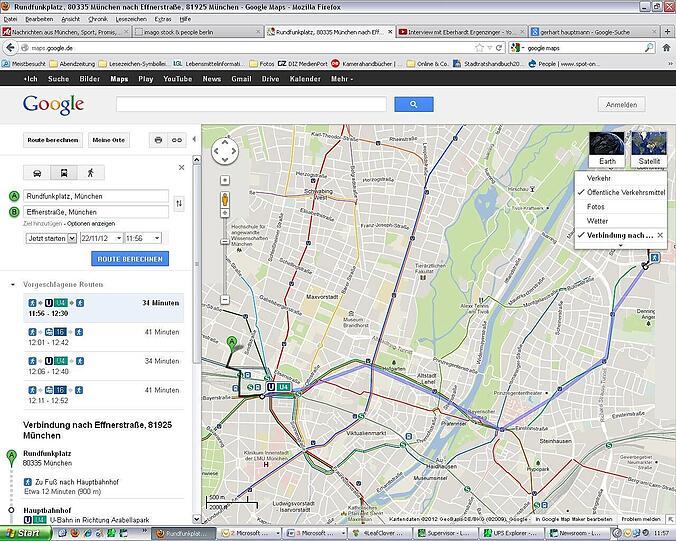
Task: Click the Meine Orte button
Action: (109, 140)
